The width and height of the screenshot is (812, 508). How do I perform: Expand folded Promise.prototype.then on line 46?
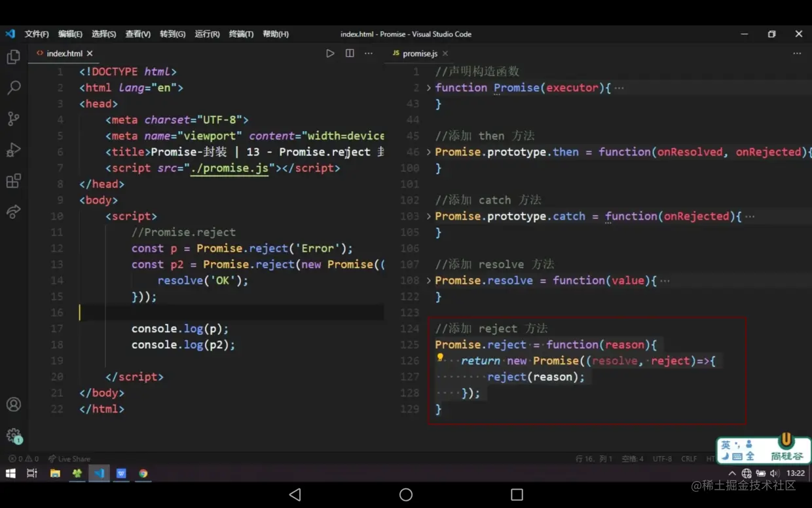coord(429,152)
